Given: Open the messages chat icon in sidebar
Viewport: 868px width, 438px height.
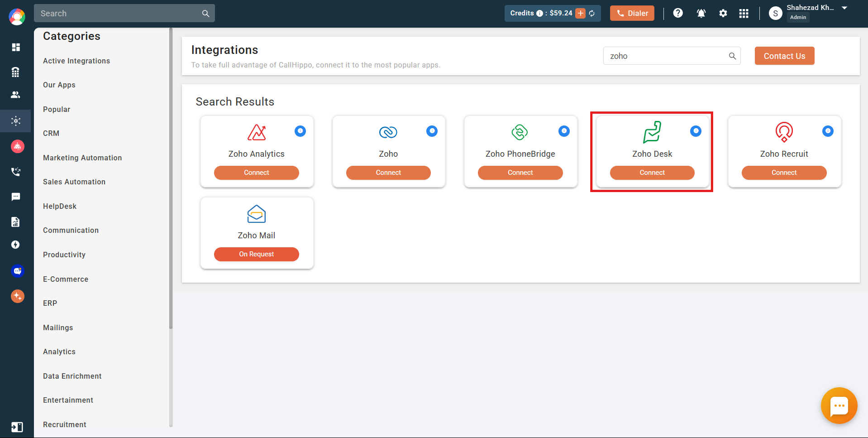Looking at the screenshot, I should pyautogui.click(x=16, y=197).
